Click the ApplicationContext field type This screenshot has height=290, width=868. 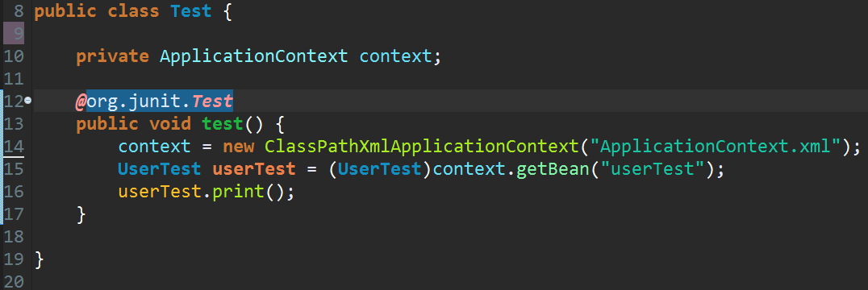coord(254,56)
